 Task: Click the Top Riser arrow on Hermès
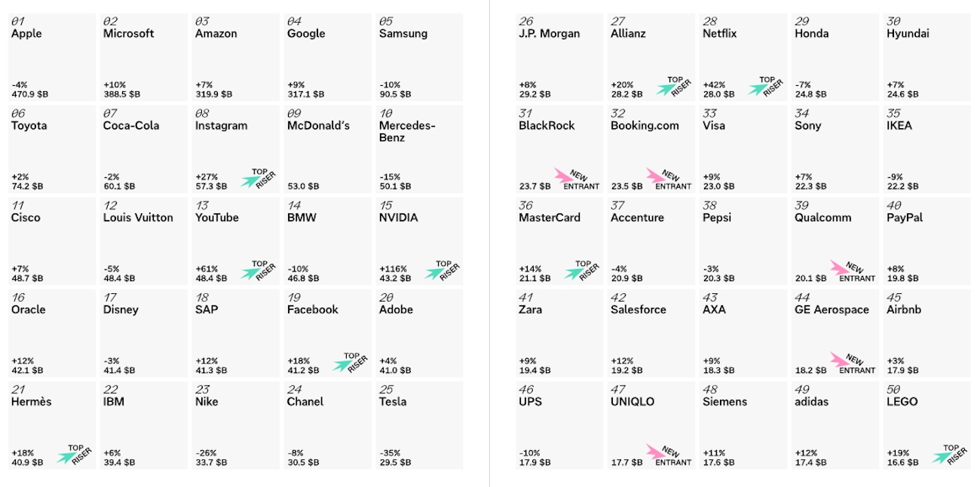(x=66, y=457)
